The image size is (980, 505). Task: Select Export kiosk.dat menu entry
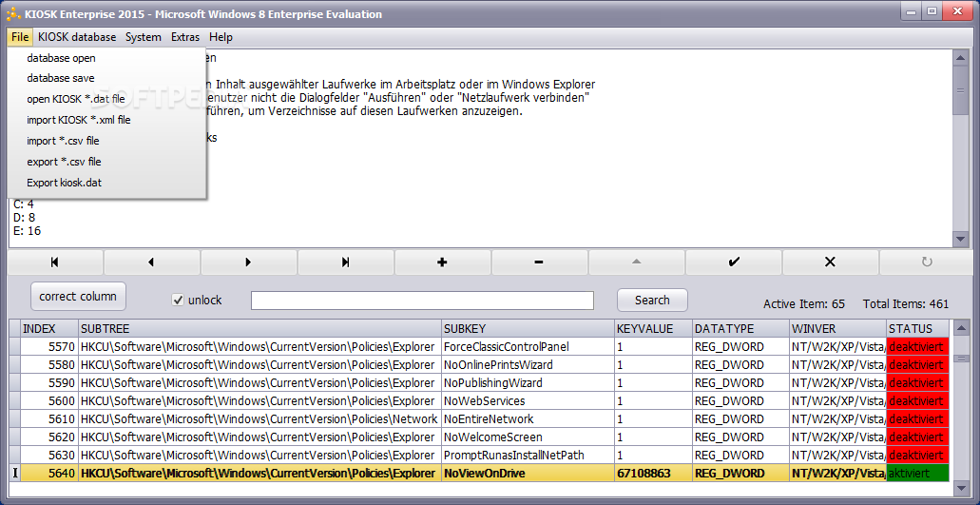coord(106,183)
